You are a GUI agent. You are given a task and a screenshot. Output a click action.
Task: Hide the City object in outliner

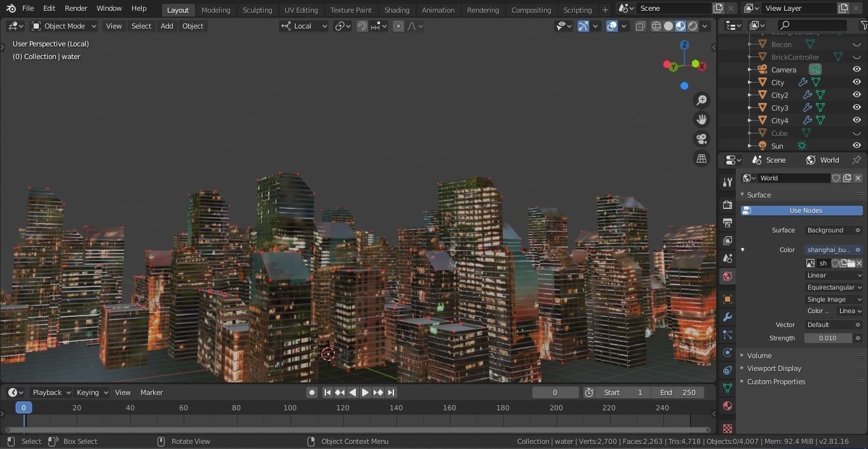(x=857, y=83)
